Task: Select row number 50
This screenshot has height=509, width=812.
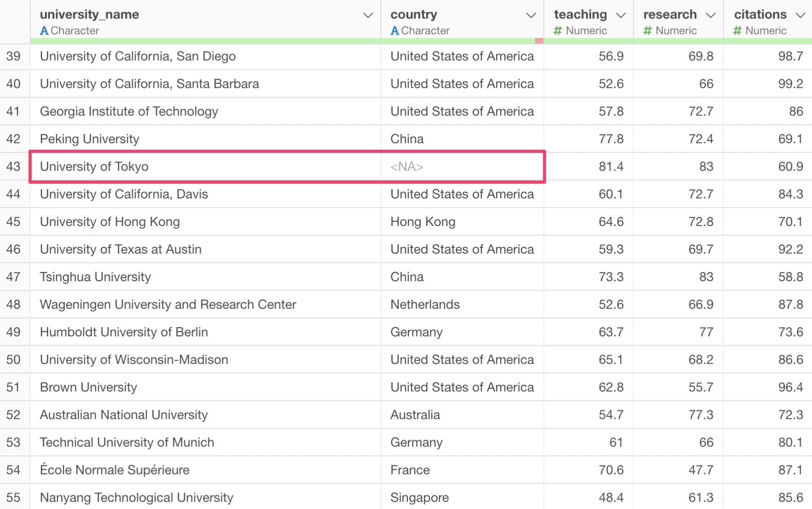Action: click(x=14, y=360)
